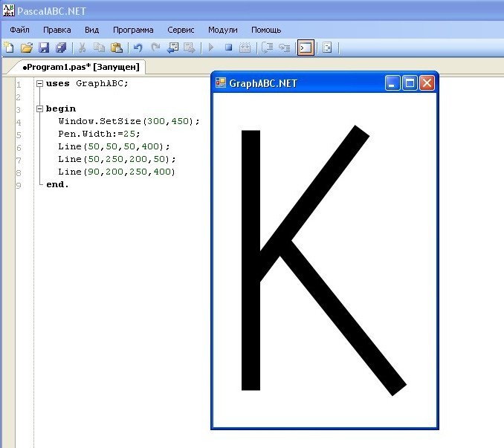
Task: Open a file with the folder icon
Action: [x=27, y=48]
